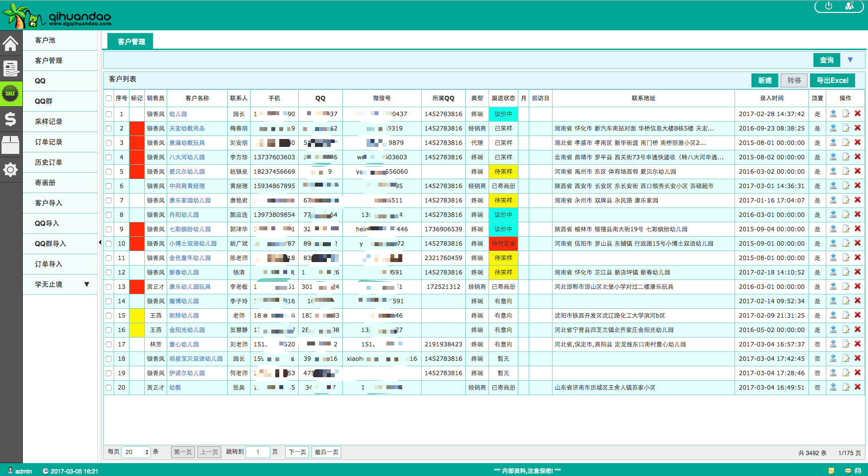Image resolution: width=868 pixels, height=476 pixels.
Task: Select the checkbox for row 10
Action: pos(109,244)
